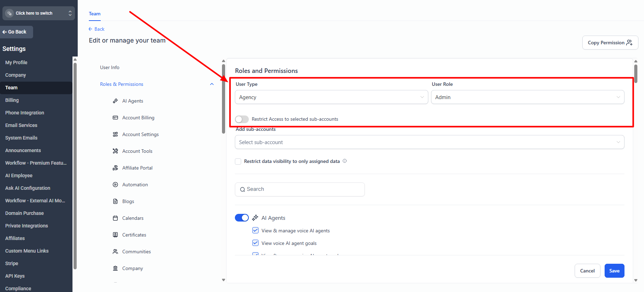Open Custom Menu Links settings

[x=27, y=251]
